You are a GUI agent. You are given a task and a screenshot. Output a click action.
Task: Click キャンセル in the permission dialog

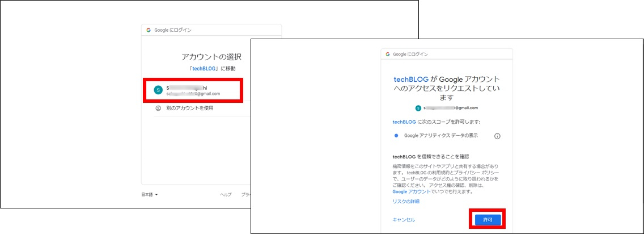[404, 220]
